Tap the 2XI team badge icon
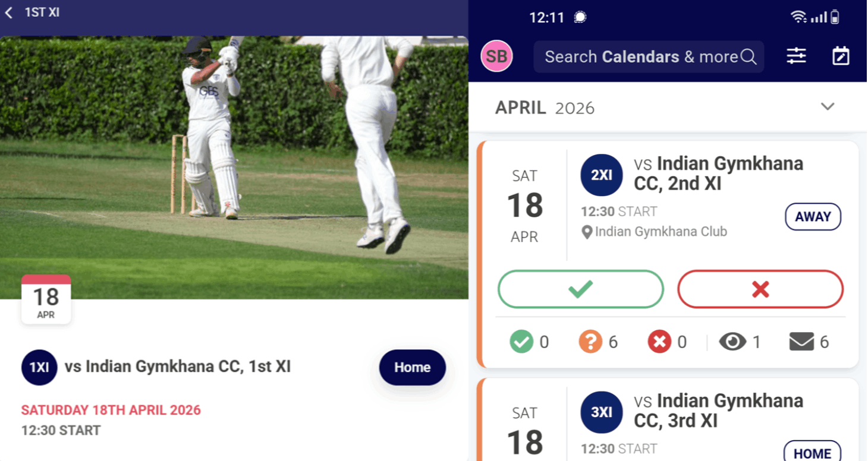This screenshot has width=868, height=461. click(601, 175)
